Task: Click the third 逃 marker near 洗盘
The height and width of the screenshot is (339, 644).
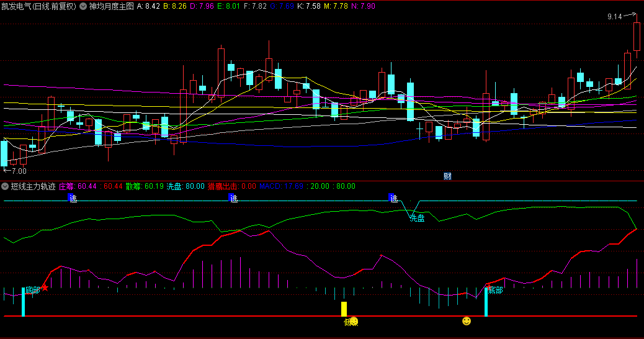Action: (393, 199)
